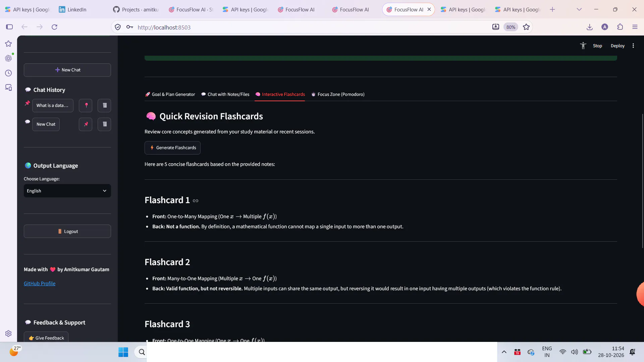Switch to Projects · amitku GitHub tab
The height and width of the screenshot is (362, 644).
point(136,9)
